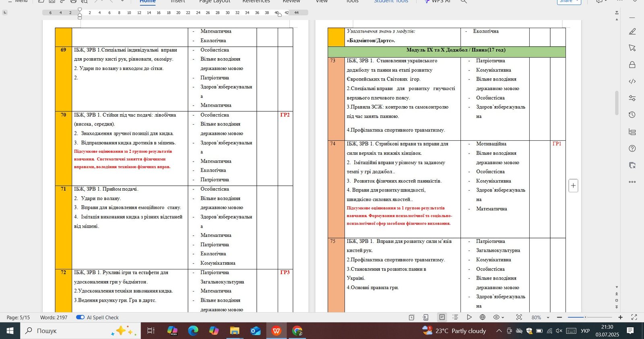Open the timing clock icon in status bar
The height and width of the screenshot is (339, 644).
coord(411,317)
